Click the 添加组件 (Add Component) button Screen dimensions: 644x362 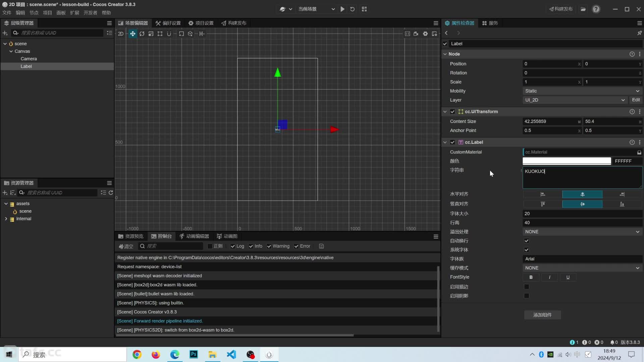pyautogui.click(x=542, y=315)
